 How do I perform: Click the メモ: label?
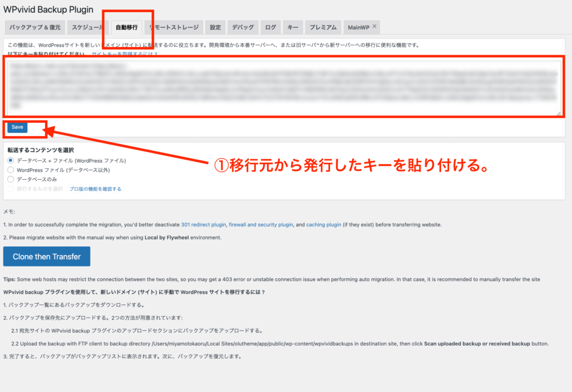point(9,212)
